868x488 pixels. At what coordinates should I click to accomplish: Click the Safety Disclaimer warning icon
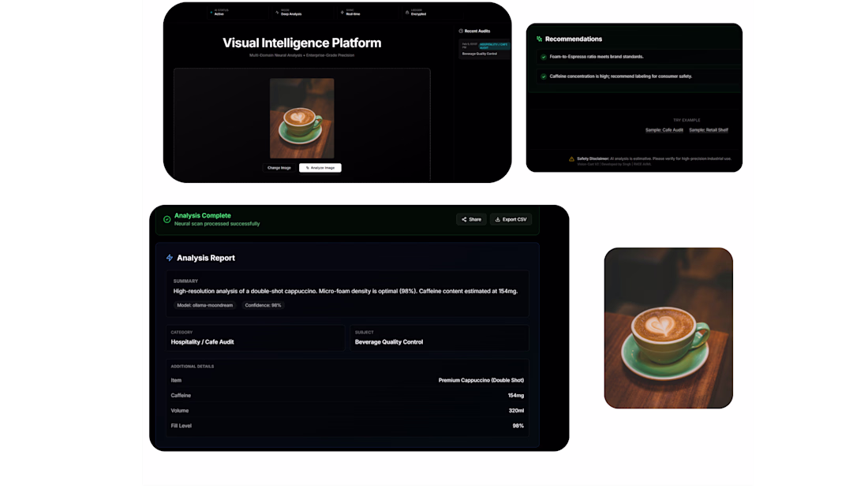(571, 158)
